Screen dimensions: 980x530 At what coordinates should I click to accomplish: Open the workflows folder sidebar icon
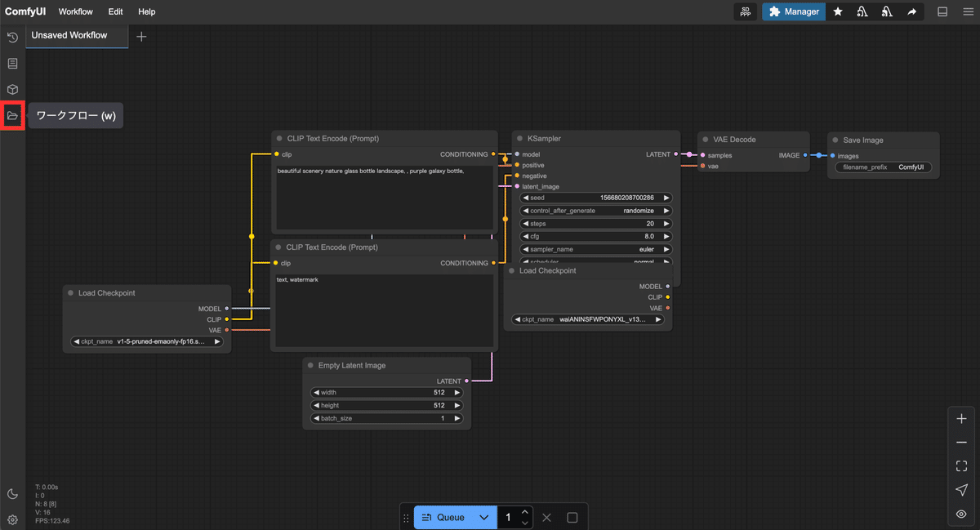coord(12,116)
